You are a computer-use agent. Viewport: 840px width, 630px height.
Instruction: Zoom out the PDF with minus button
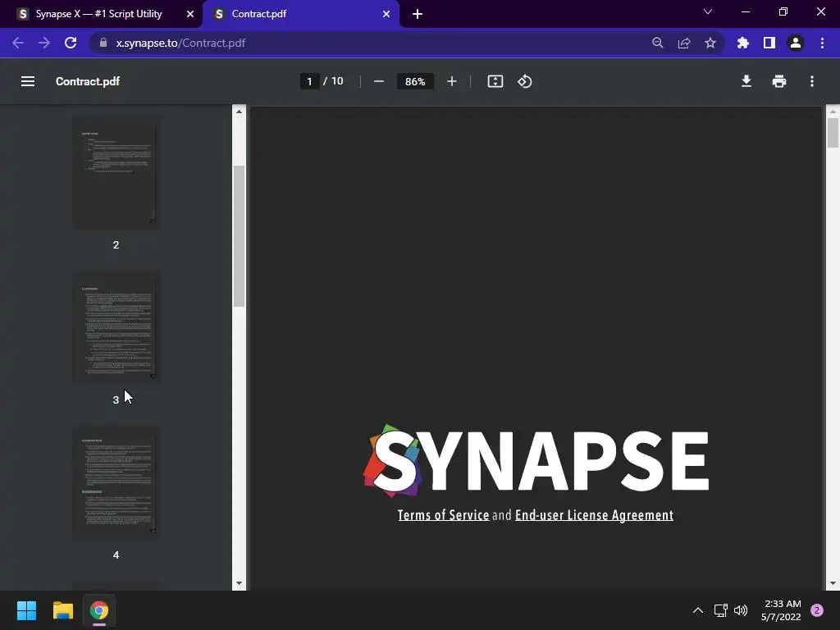[379, 81]
